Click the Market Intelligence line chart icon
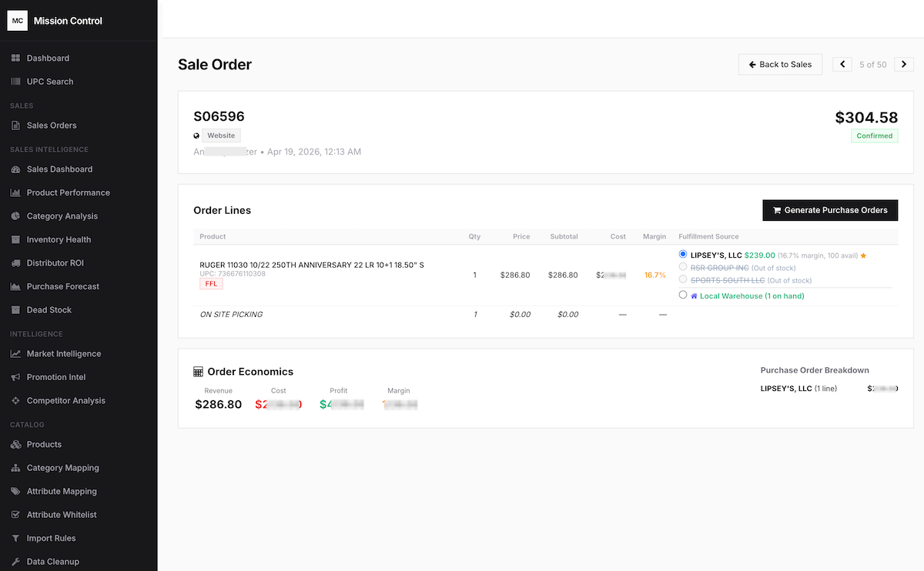Image resolution: width=924 pixels, height=571 pixels. pos(16,354)
